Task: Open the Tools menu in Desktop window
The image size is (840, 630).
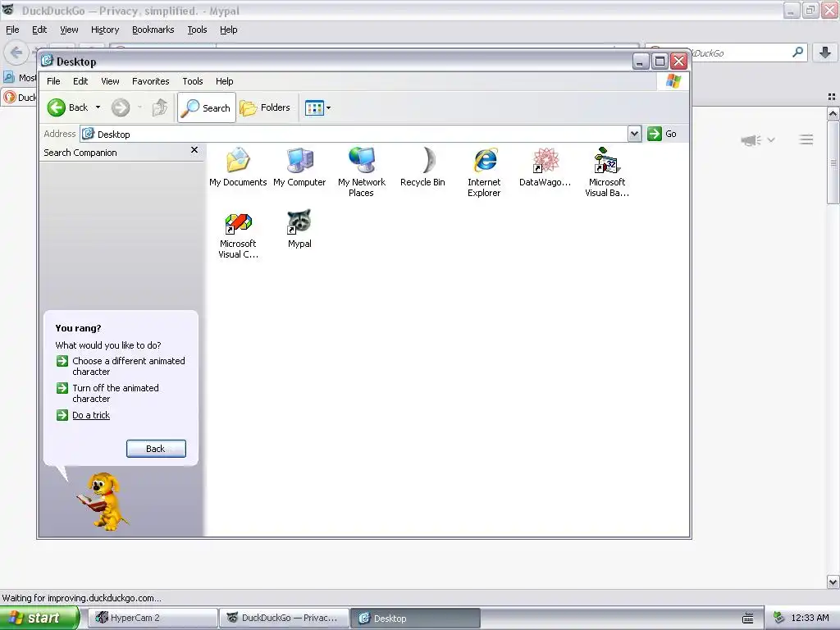Action: (192, 81)
